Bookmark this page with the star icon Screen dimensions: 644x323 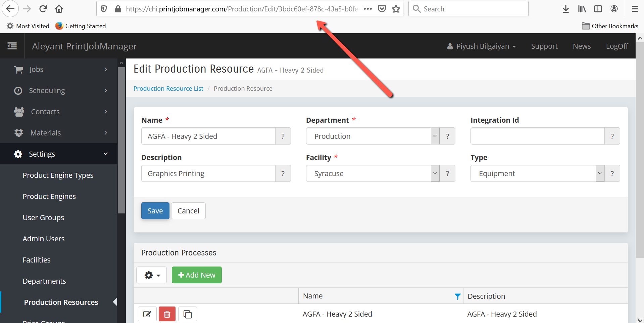[396, 9]
